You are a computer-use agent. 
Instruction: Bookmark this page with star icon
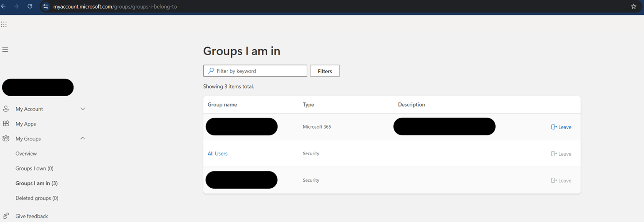(x=634, y=6)
